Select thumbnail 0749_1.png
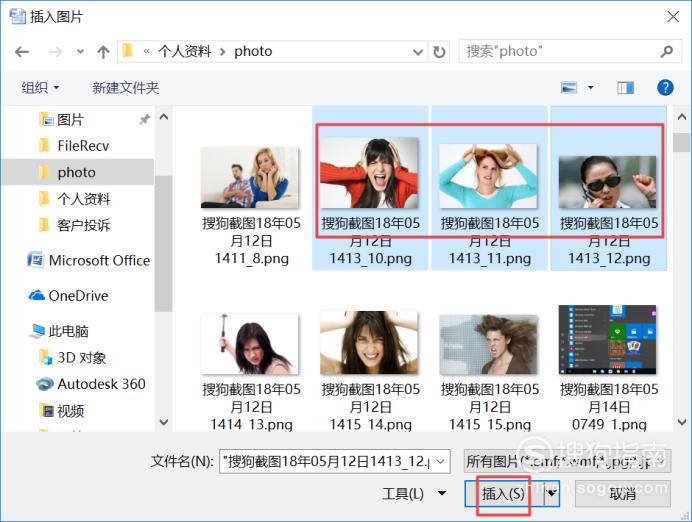 pyautogui.click(x=608, y=340)
